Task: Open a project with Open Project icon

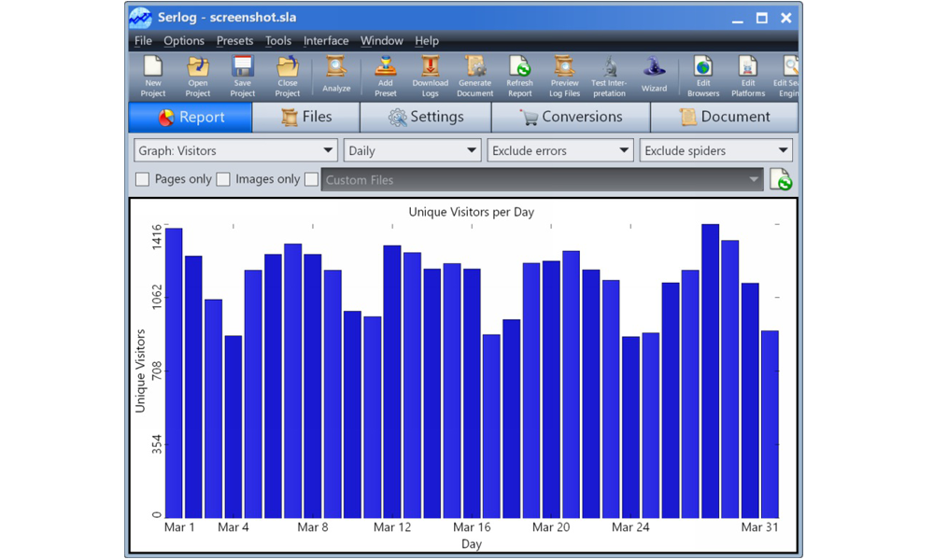Action: tap(198, 76)
